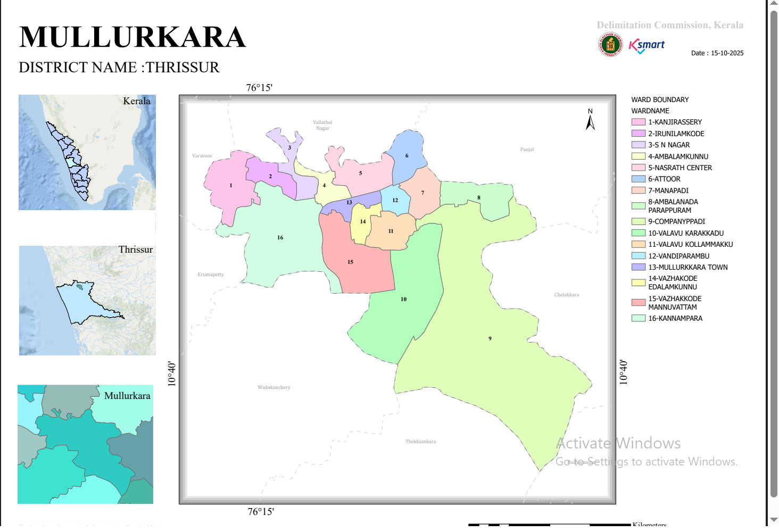
Task: Click the Erumapetty neighbouring area label
Action: click(211, 275)
